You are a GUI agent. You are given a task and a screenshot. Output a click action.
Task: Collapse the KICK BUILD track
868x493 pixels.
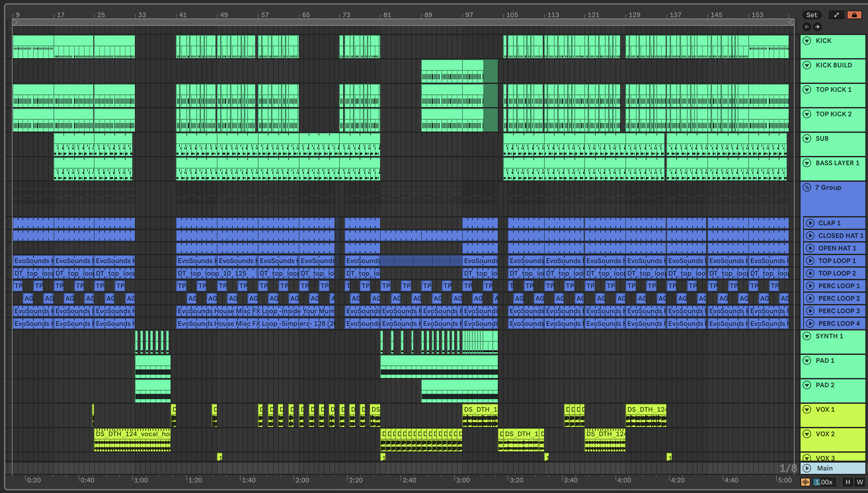coord(807,65)
